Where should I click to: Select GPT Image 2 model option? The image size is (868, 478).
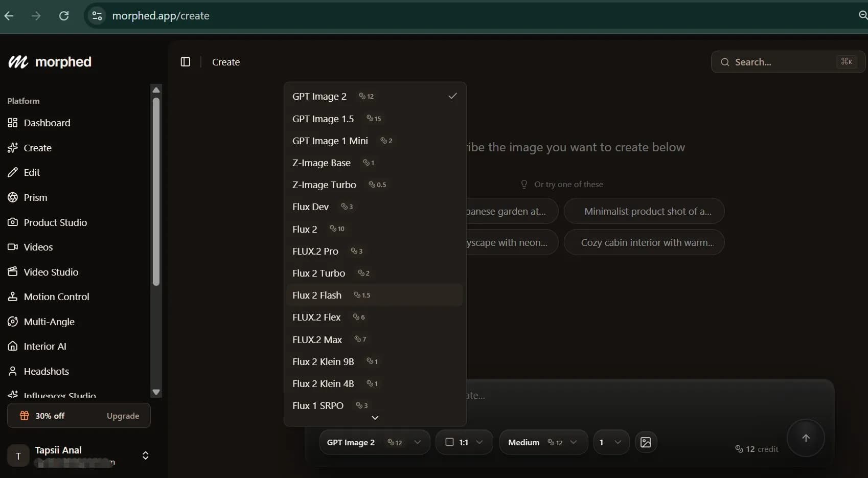click(375, 96)
